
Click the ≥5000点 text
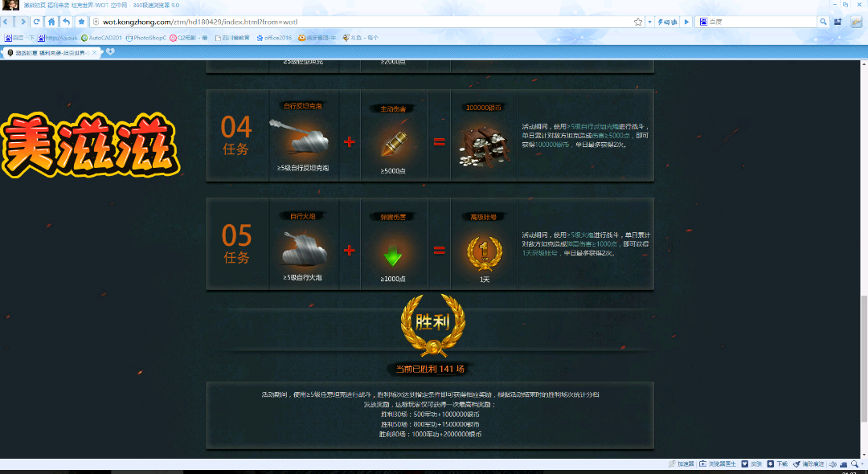[393, 171]
